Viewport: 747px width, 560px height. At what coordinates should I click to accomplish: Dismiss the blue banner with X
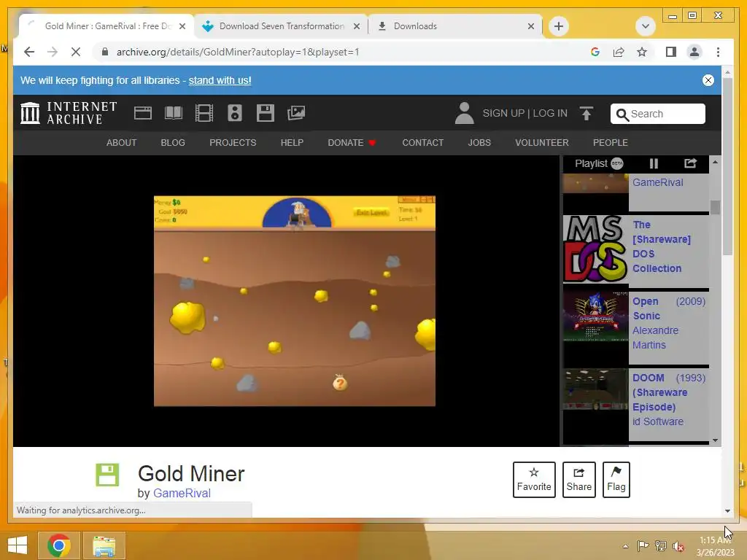[x=708, y=80]
